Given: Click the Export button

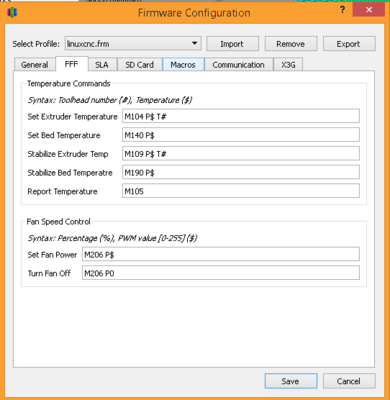Looking at the screenshot, I should (349, 44).
